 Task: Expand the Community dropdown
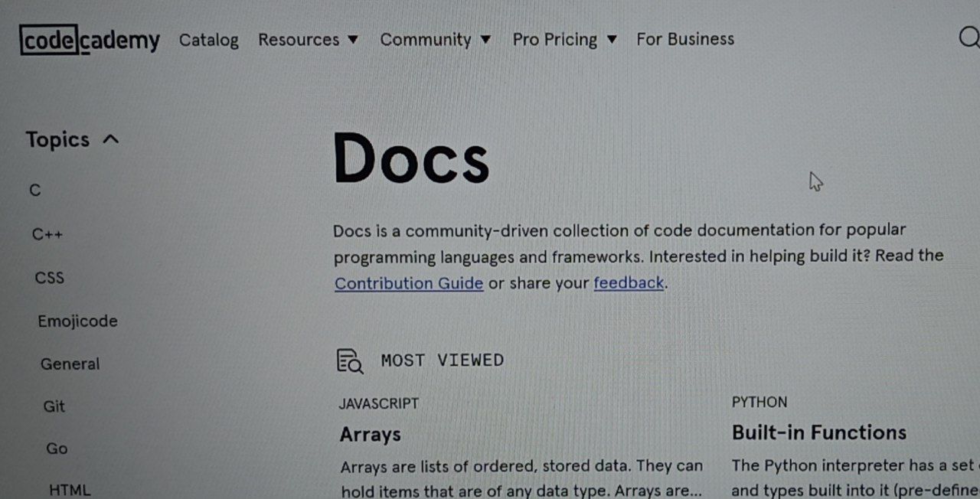[x=436, y=40]
